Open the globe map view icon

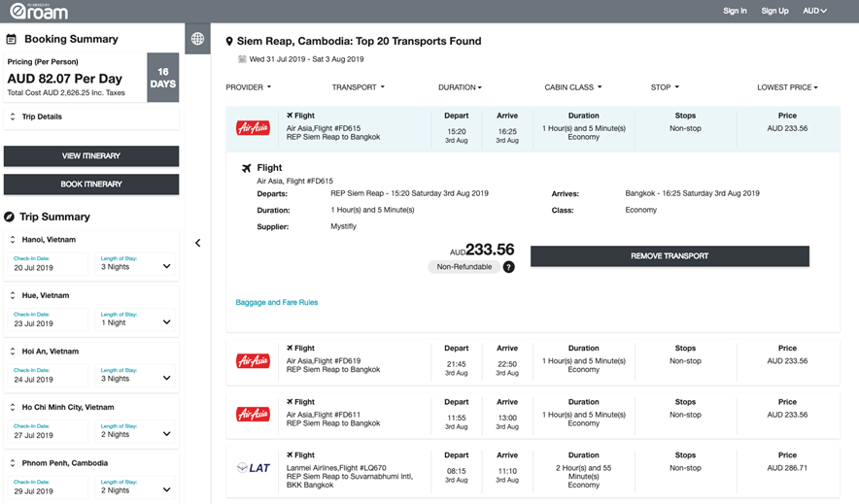pos(198,39)
